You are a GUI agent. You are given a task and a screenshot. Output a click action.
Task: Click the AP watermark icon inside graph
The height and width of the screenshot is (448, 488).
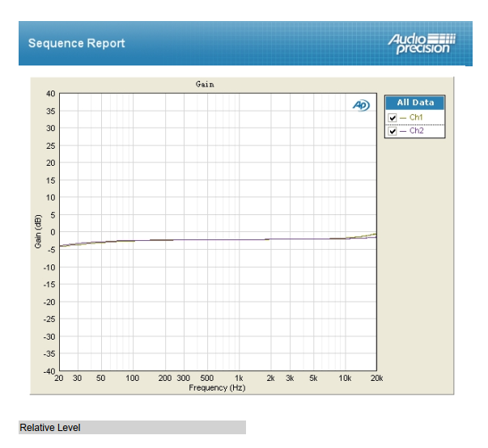(x=361, y=105)
